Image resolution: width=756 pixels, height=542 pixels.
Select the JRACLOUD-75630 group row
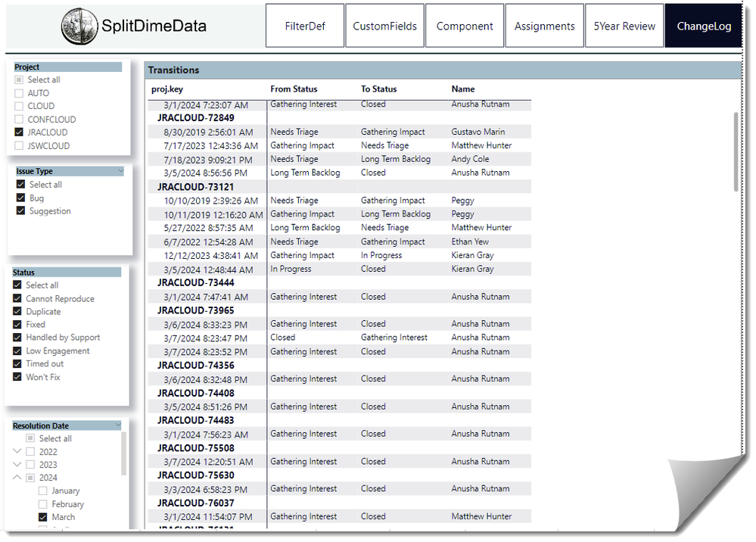(x=340, y=475)
